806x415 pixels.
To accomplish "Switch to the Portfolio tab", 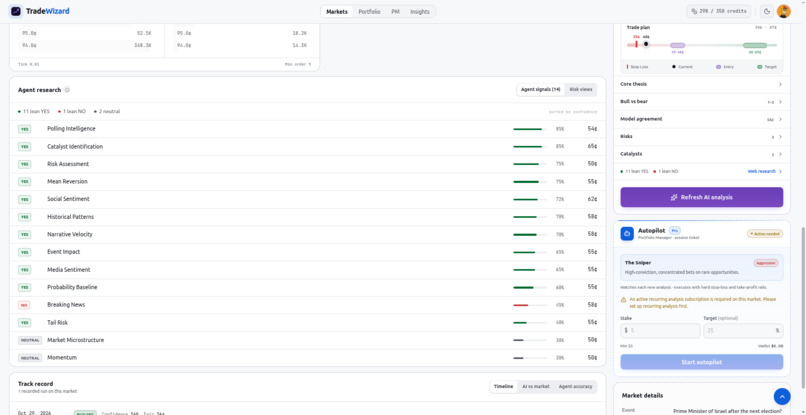I will [369, 11].
